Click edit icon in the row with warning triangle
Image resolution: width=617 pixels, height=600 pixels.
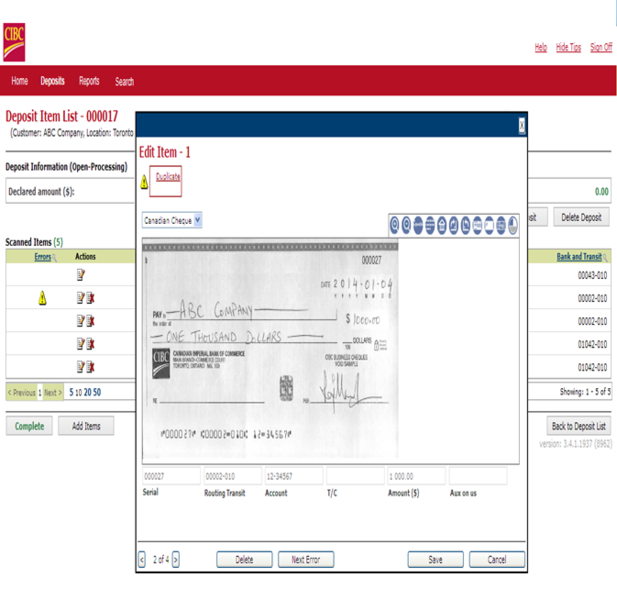pyautogui.click(x=81, y=298)
